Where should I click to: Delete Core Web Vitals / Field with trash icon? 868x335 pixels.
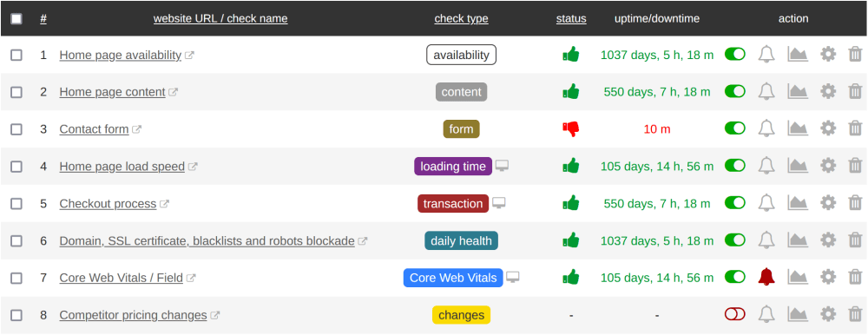point(855,277)
